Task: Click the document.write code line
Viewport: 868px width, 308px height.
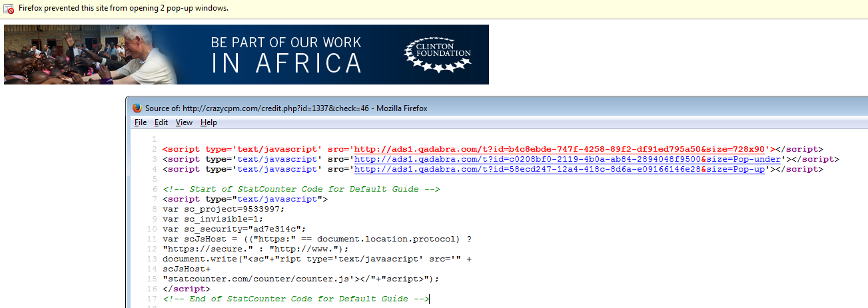Action: 317,259
